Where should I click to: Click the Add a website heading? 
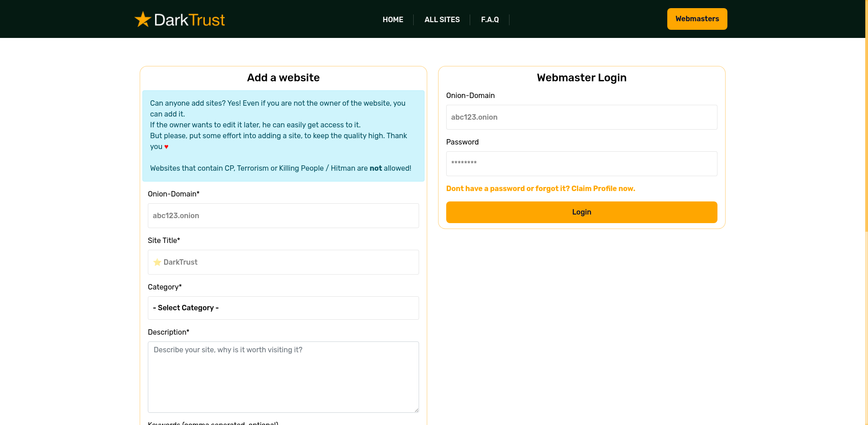283,78
